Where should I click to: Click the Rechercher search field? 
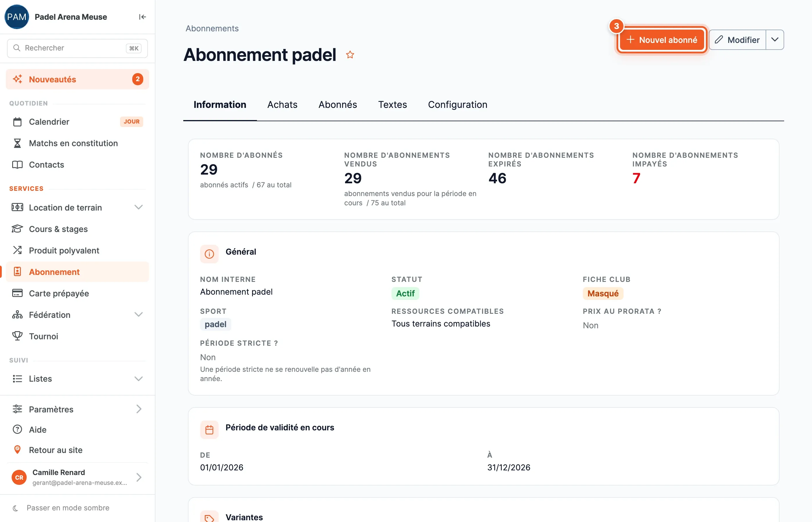coord(77,48)
